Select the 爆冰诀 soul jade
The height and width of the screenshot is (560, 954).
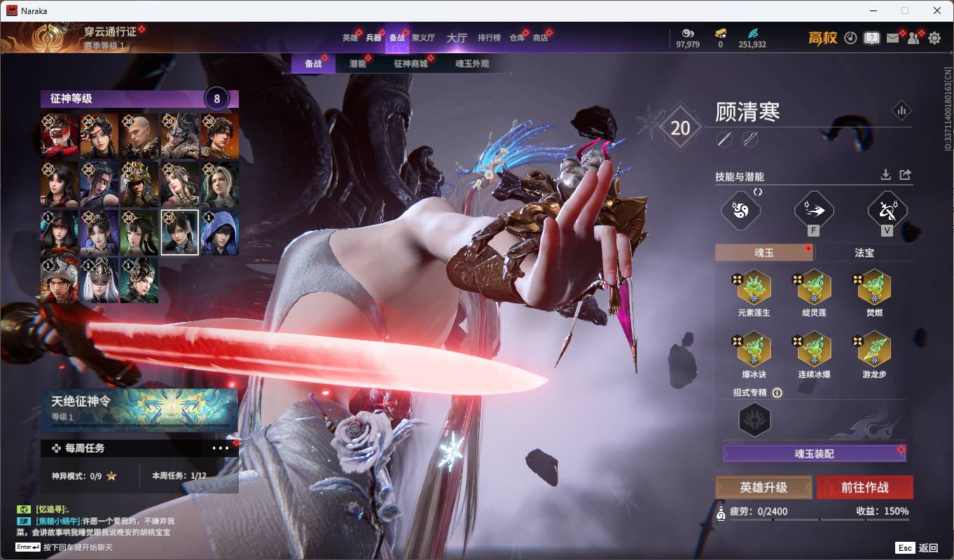pos(754,349)
